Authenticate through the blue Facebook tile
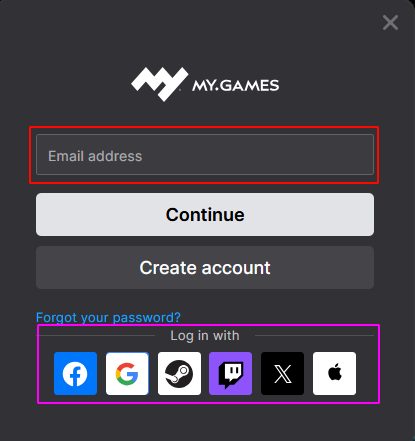The image size is (415, 441). [75, 373]
